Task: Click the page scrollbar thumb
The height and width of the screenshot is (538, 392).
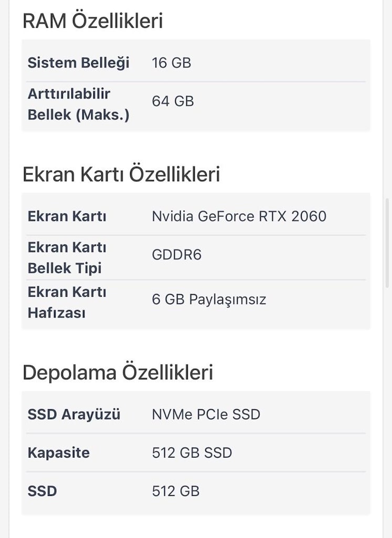Action: click(388, 243)
